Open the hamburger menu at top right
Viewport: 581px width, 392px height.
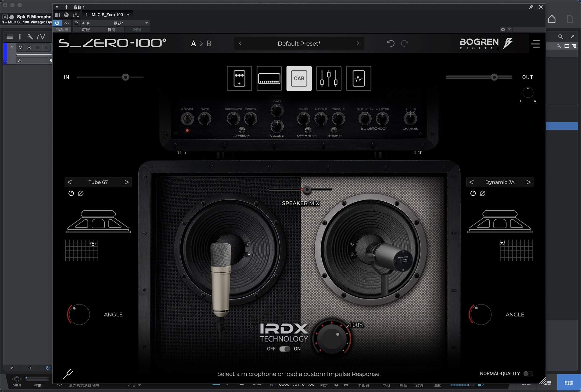[x=535, y=44]
